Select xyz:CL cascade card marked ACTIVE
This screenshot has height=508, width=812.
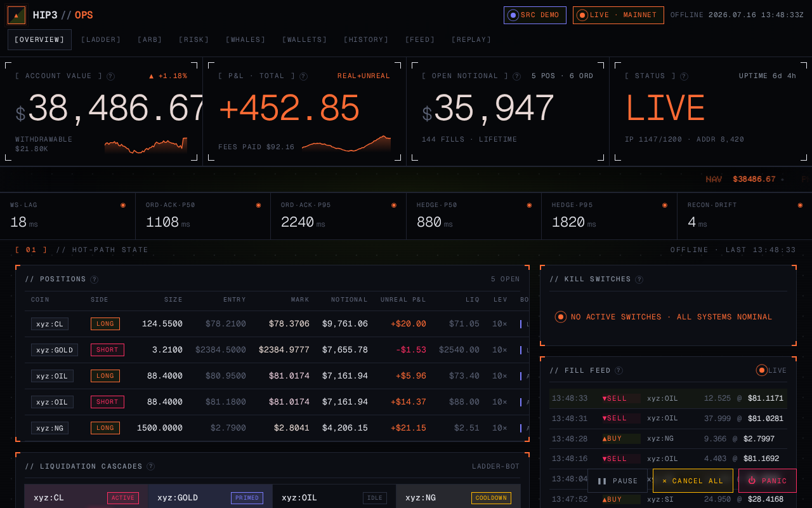coord(86,497)
